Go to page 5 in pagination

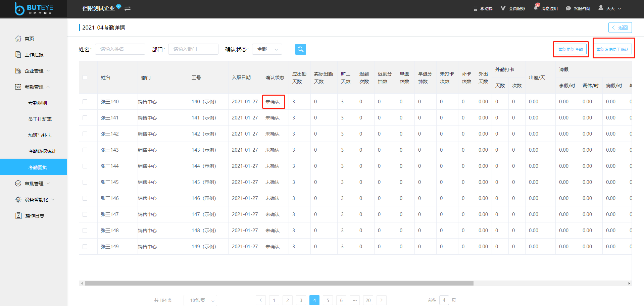pos(328,300)
